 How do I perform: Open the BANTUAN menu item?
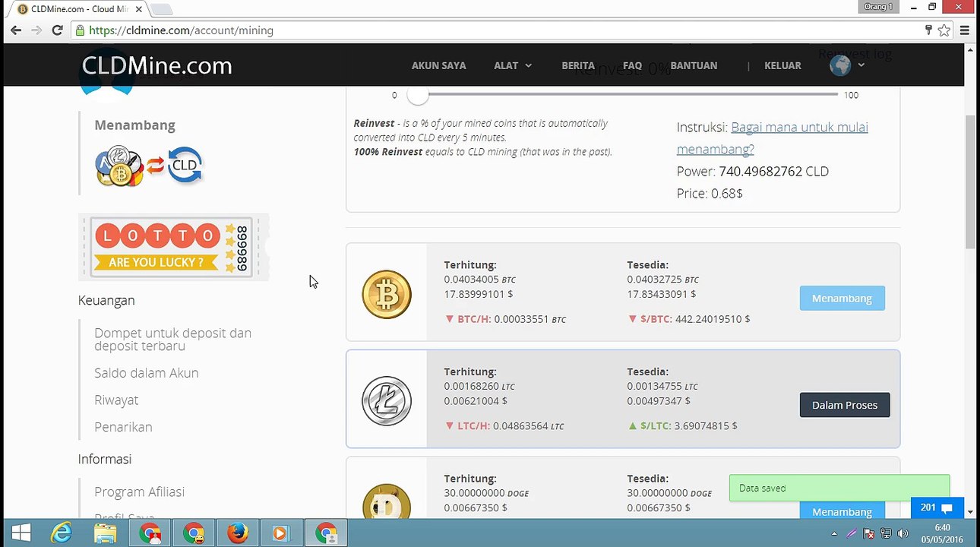click(x=694, y=65)
